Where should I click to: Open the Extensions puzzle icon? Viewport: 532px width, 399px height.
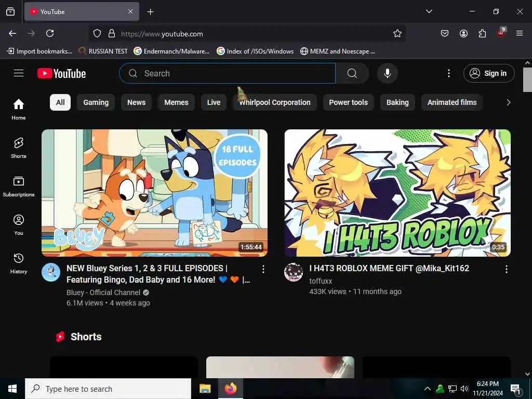(x=482, y=33)
